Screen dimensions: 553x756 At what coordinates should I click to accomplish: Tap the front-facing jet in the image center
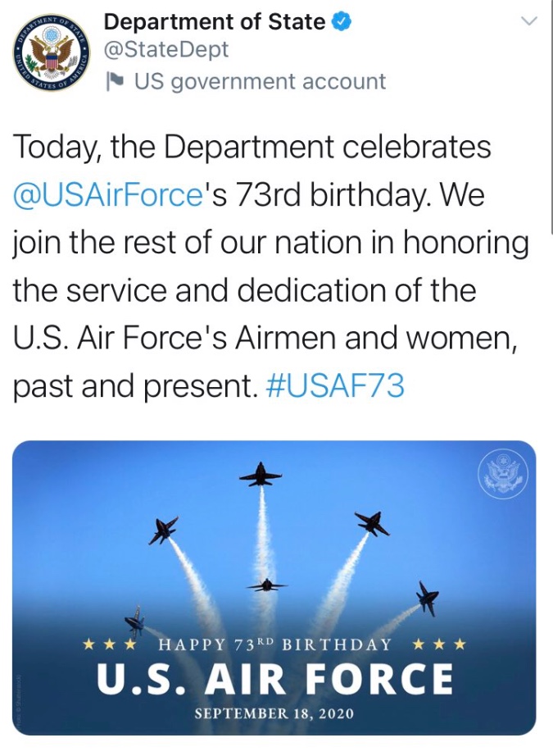pyautogui.click(x=266, y=585)
